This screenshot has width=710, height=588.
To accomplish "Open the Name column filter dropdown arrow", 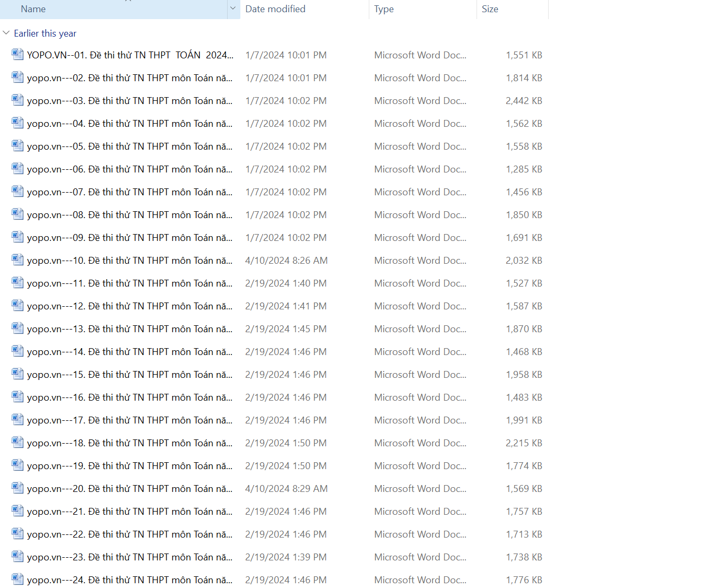I will pyautogui.click(x=233, y=8).
